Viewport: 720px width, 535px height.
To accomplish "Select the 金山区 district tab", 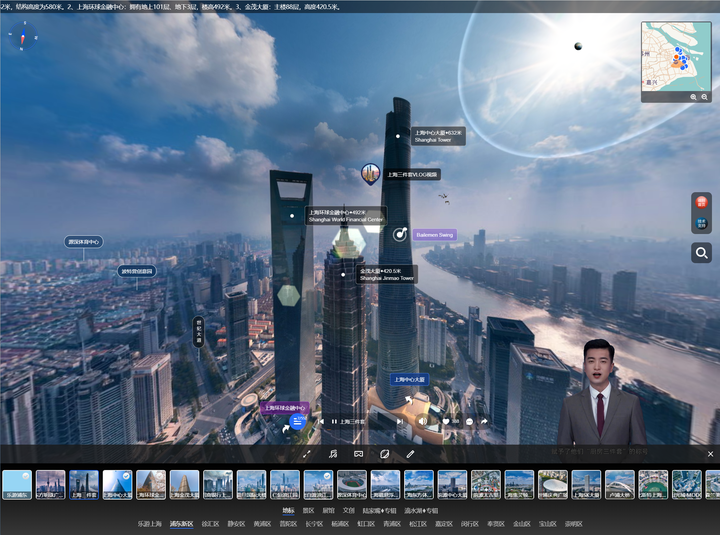I will click(522, 524).
